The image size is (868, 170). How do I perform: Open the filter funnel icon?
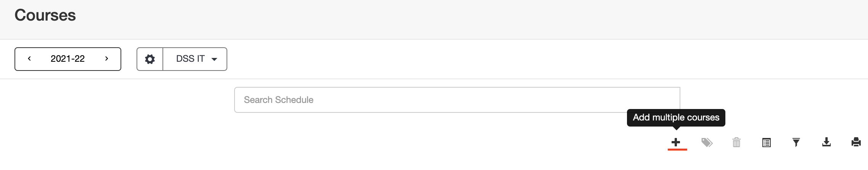(796, 143)
